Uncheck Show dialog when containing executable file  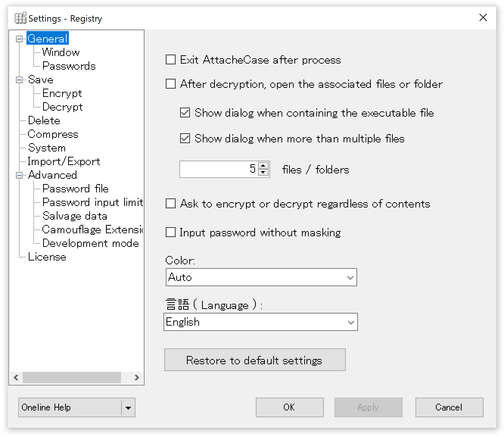pyautogui.click(x=185, y=113)
